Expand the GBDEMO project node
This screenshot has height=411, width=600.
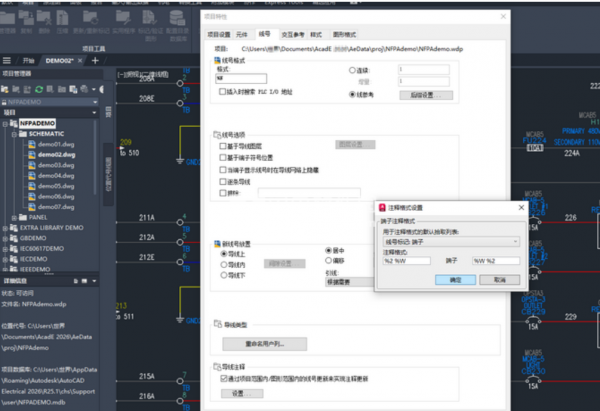click(5, 238)
